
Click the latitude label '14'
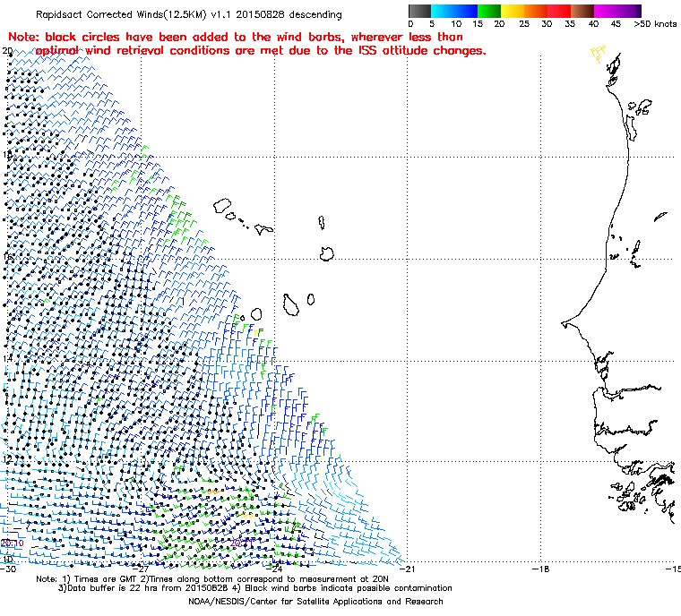pos(7,358)
